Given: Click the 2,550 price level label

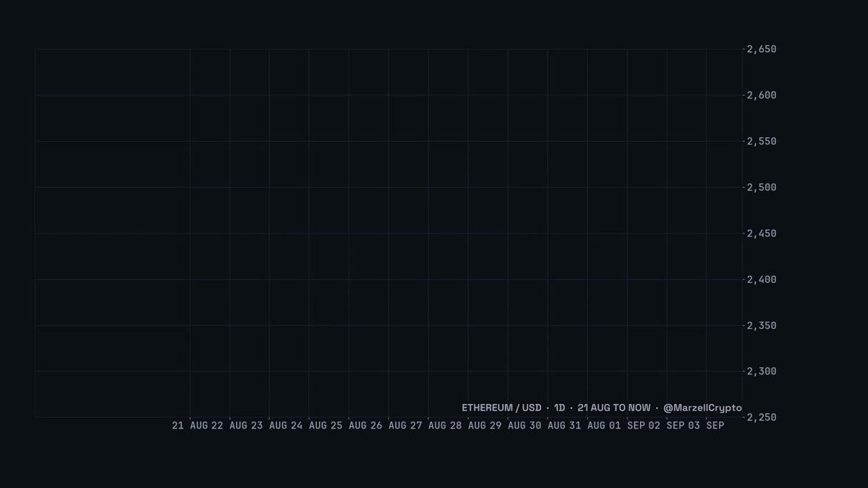Looking at the screenshot, I should (x=762, y=141).
